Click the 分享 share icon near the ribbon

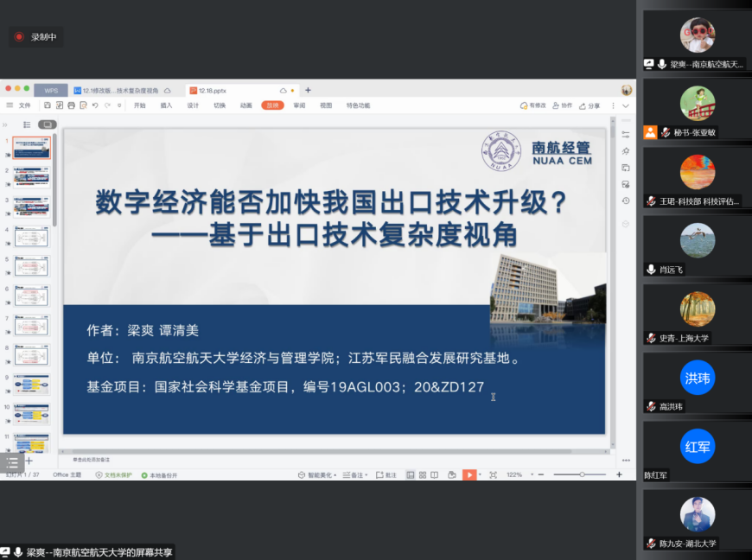(x=591, y=105)
